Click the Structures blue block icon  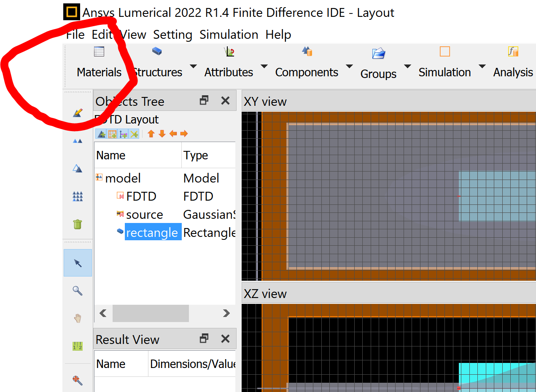pyautogui.click(x=157, y=51)
